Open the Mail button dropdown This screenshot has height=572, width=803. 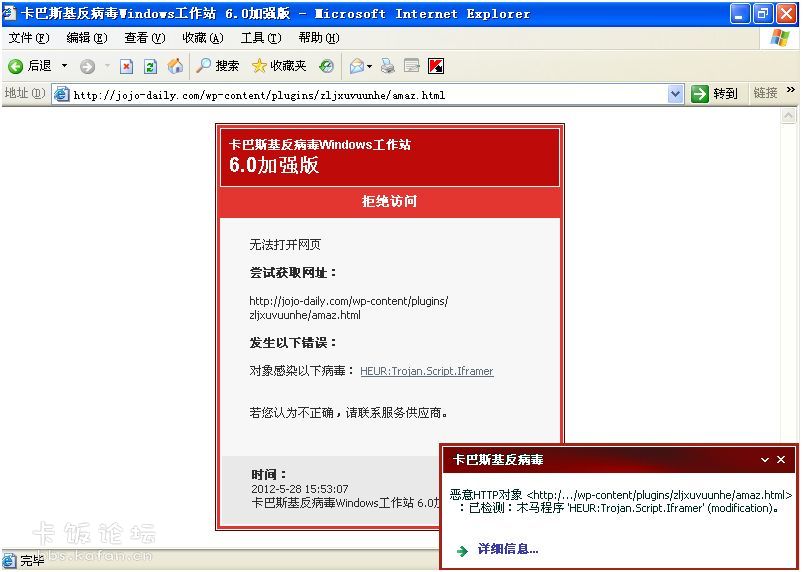click(x=369, y=66)
